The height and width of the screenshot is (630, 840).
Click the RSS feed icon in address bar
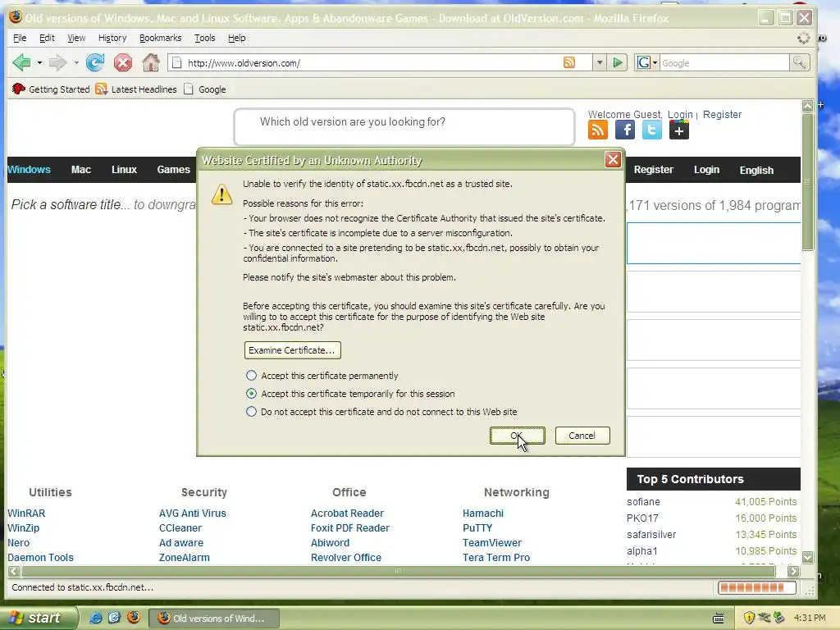(x=569, y=62)
